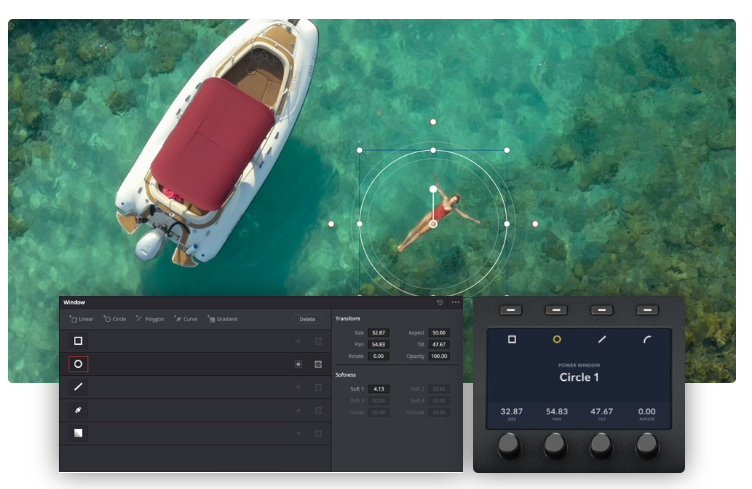752x489 pixels.
Task: Select the gradient window preset in list
Action: pos(78,433)
